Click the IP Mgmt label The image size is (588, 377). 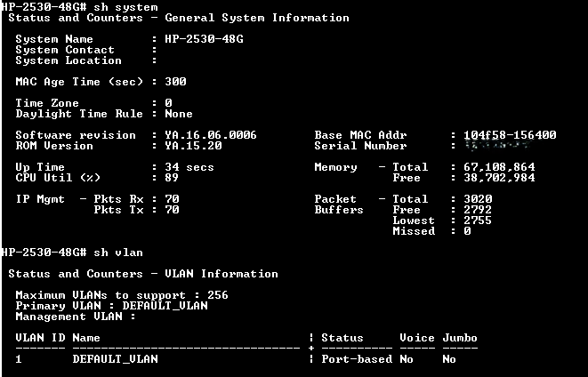point(40,199)
